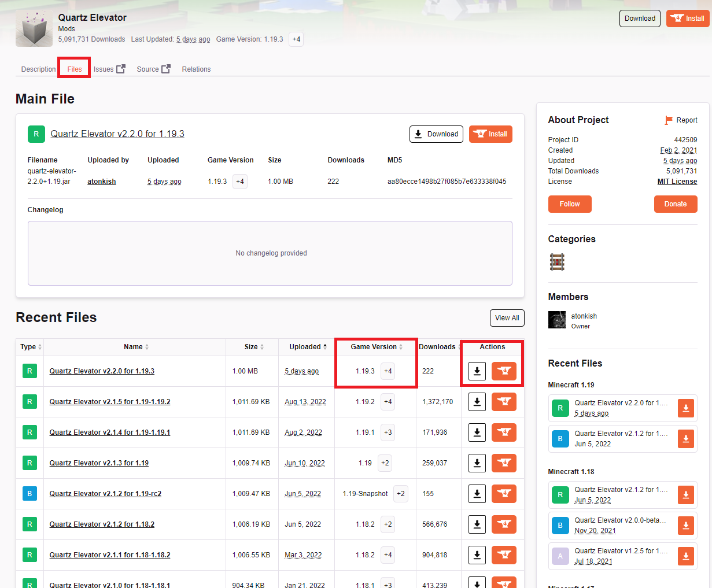
Task: Sort table by Type column
Action: tap(31, 347)
